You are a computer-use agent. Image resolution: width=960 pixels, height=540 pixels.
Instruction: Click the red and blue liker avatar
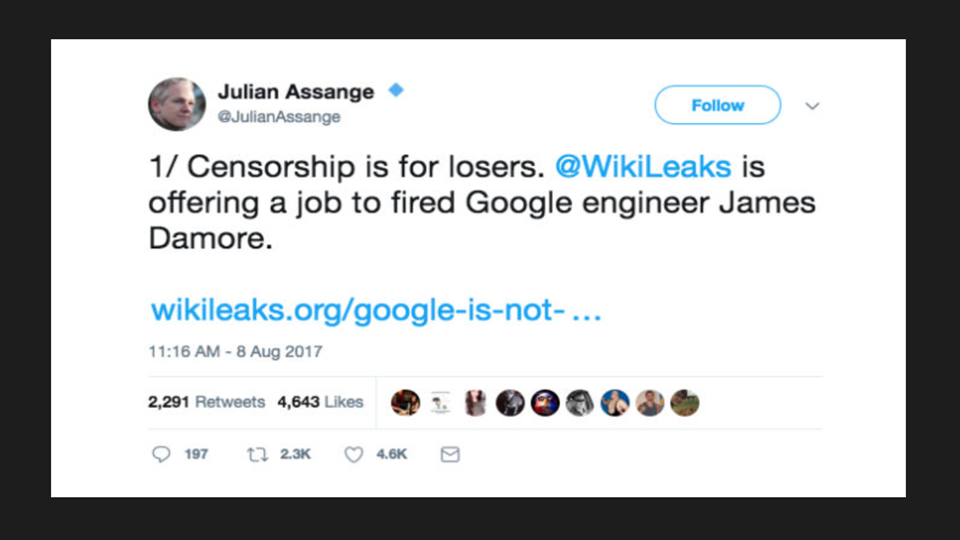(545, 402)
